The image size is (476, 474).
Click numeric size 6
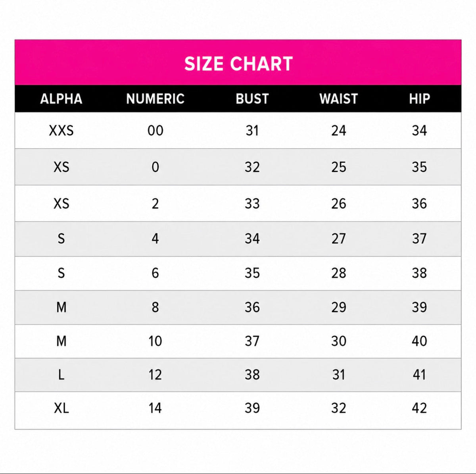click(x=155, y=273)
